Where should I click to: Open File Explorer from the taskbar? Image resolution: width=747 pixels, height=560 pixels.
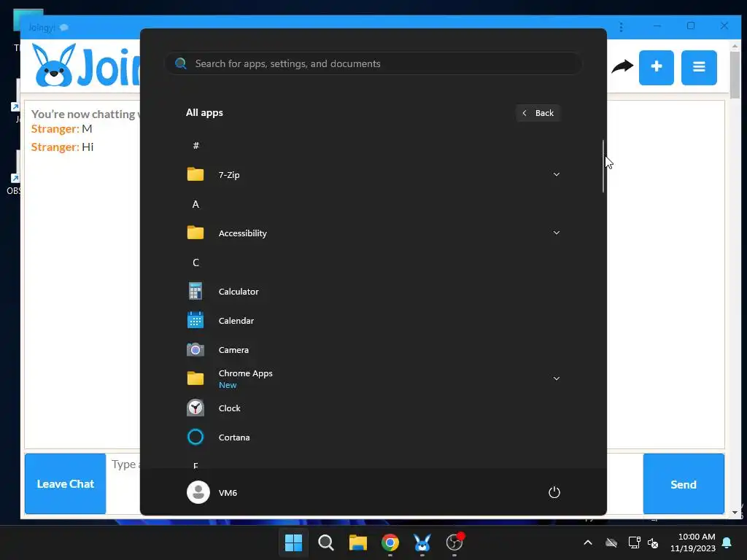[357, 542]
